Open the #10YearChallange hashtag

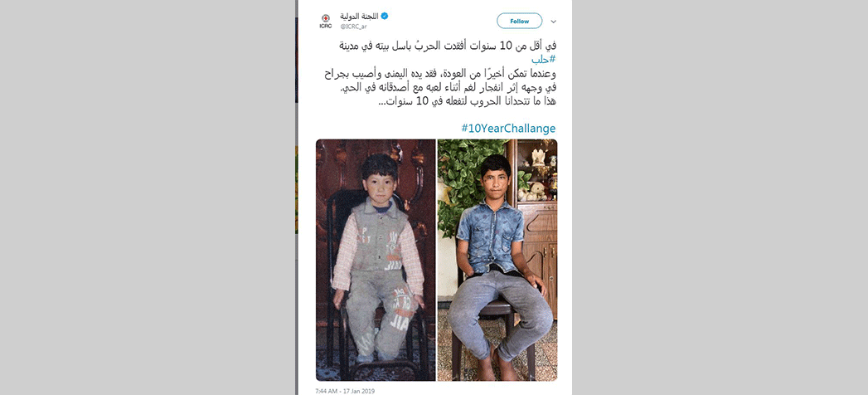click(508, 129)
